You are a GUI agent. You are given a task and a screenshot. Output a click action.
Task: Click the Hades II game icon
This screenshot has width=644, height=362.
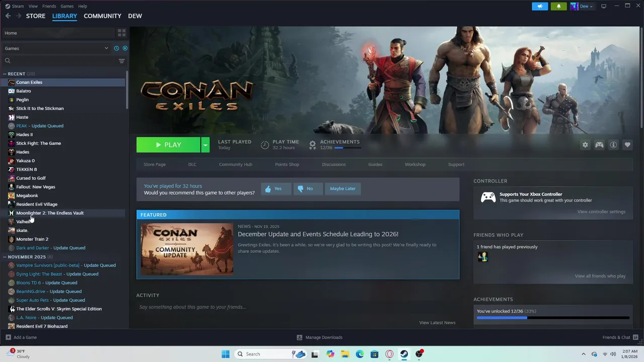click(x=11, y=135)
